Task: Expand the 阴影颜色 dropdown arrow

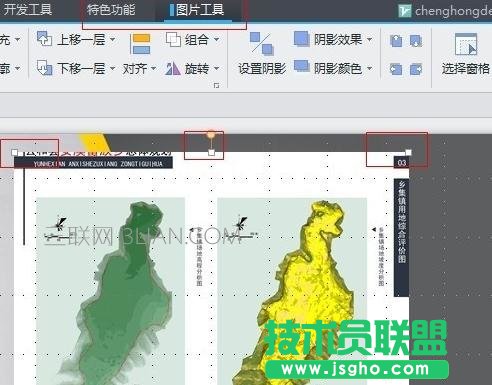Action: 370,68
